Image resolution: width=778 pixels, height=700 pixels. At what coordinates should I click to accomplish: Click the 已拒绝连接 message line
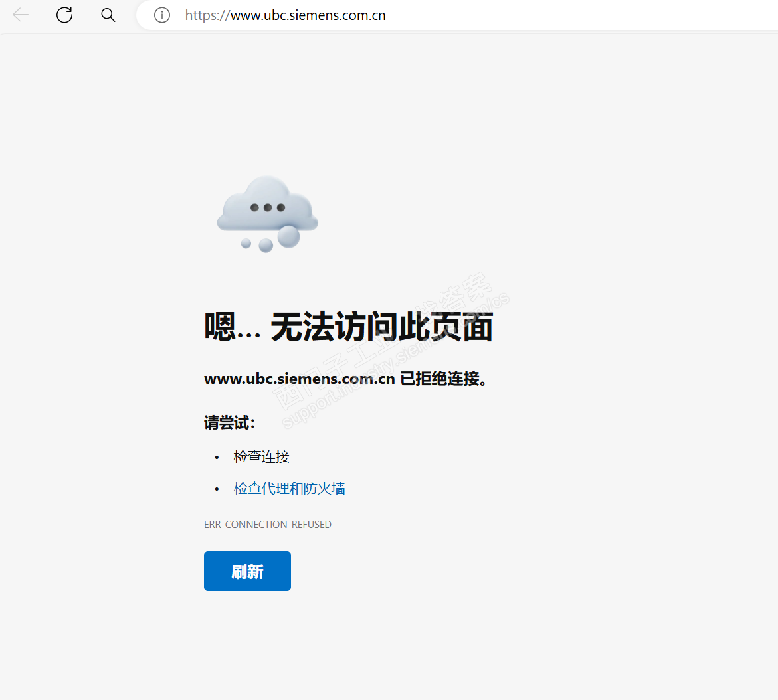(345, 379)
